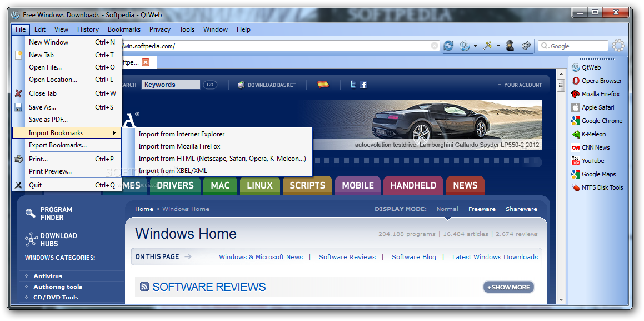
Task: Expand the Import Bookmarks submenu
Action: (x=67, y=133)
